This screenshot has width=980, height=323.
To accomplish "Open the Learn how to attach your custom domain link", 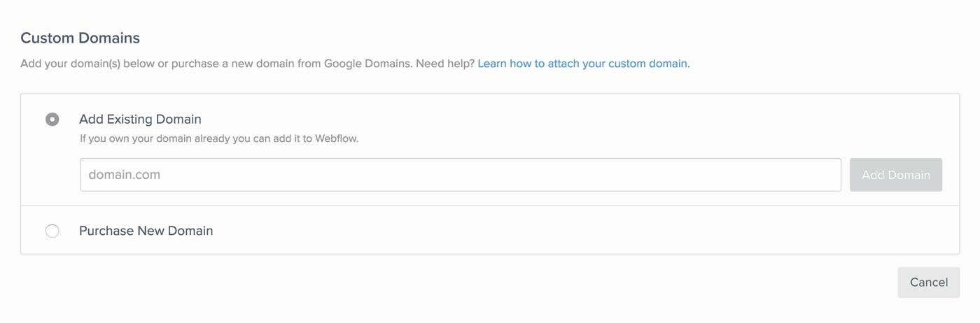I will pyautogui.click(x=582, y=64).
